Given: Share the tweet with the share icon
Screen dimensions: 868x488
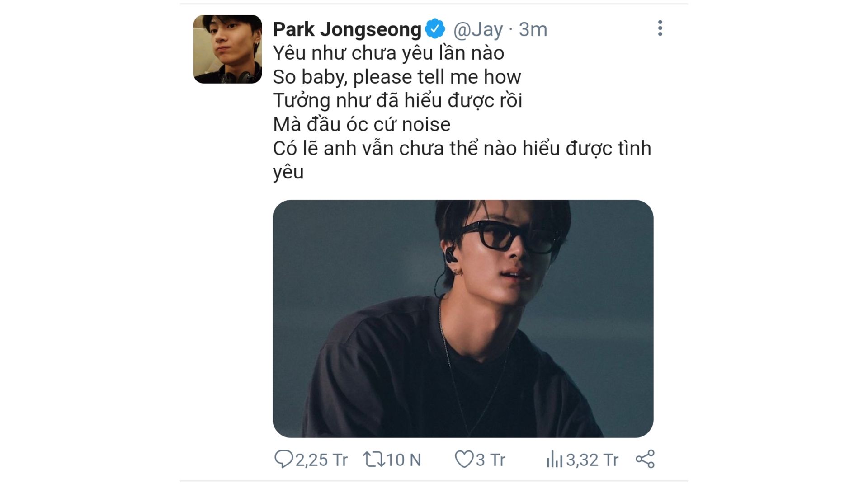Looking at the screenshot, I should pos(645,459).
